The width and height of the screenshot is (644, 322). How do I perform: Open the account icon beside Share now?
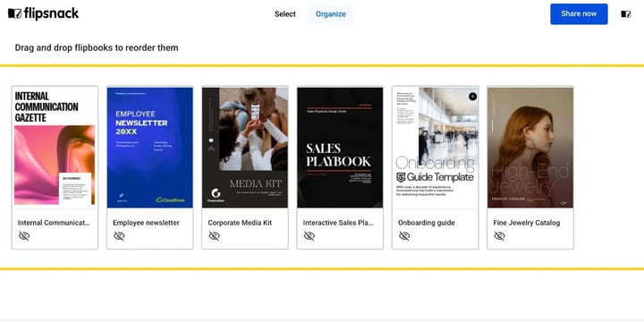pyautogui.click(x=625, y=14)
